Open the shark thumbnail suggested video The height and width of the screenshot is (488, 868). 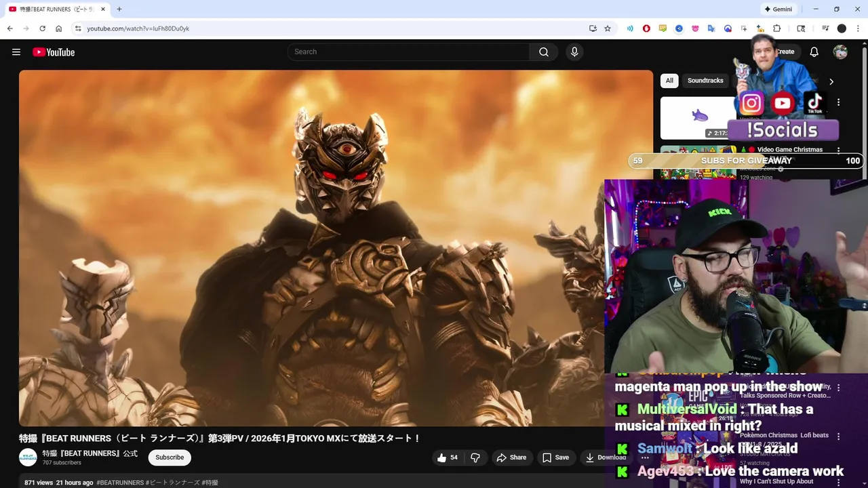(698, 118)
